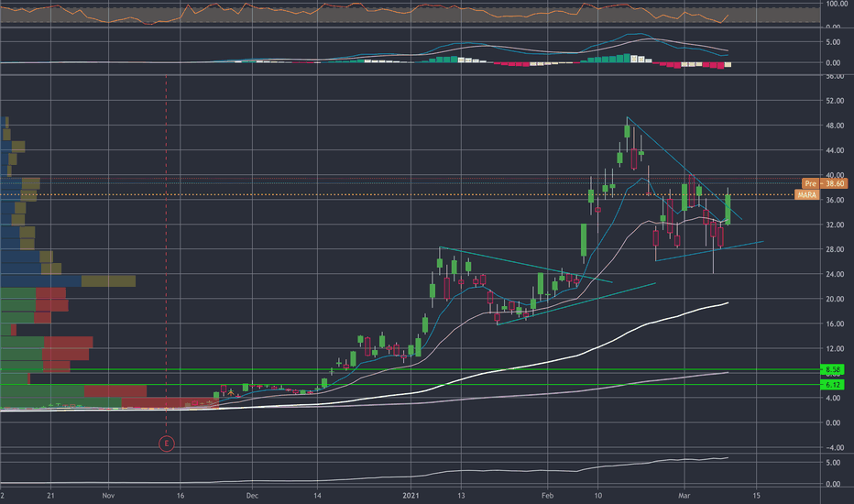Click the 16.00 price axis label

[835, 323]
